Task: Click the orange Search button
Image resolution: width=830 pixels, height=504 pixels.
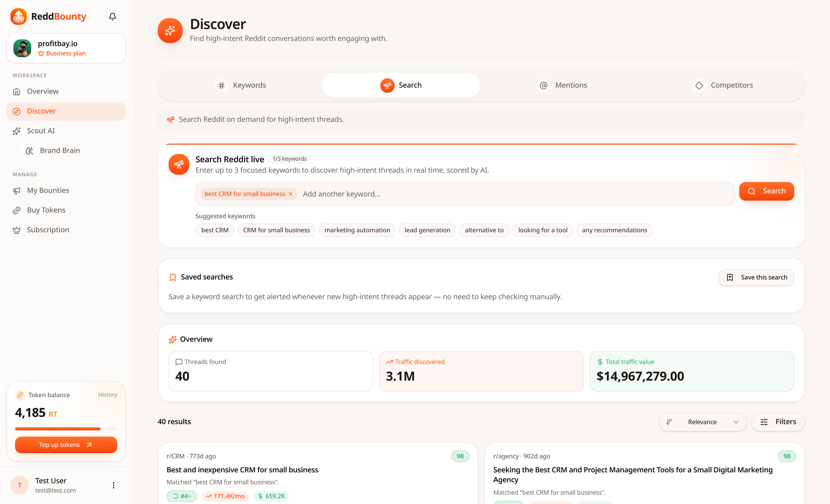Action: click(766, 191)
